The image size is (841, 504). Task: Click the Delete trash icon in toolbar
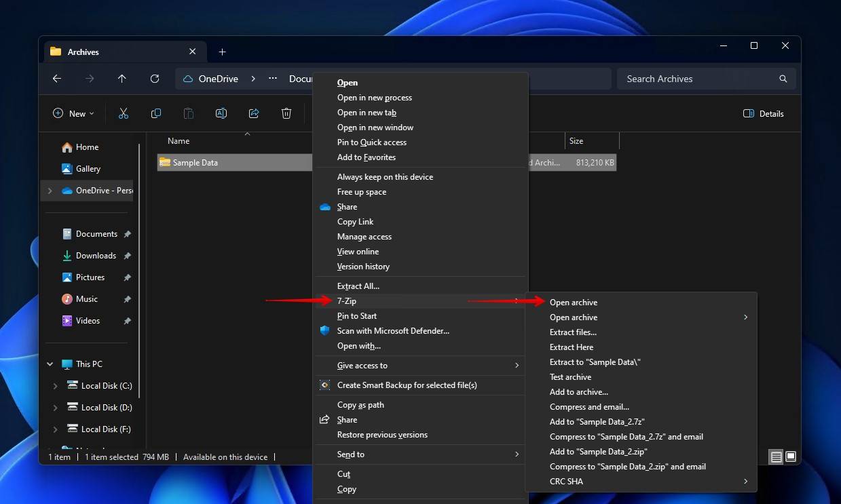[286, 114]
